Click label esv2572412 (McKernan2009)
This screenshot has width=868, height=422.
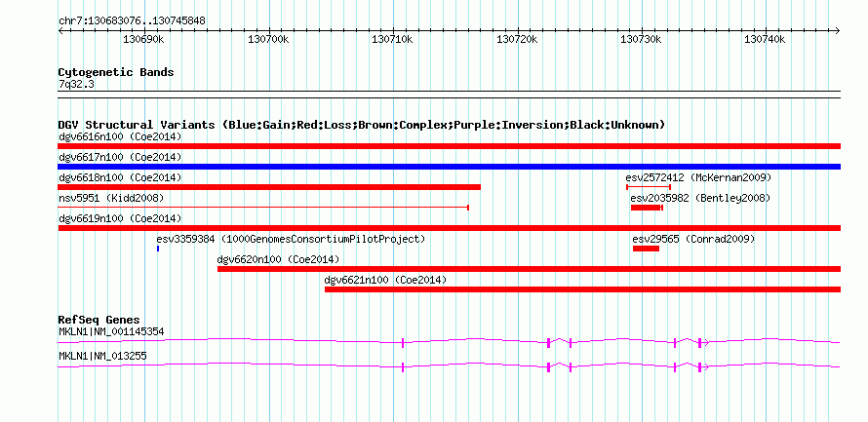coord(698,177)
